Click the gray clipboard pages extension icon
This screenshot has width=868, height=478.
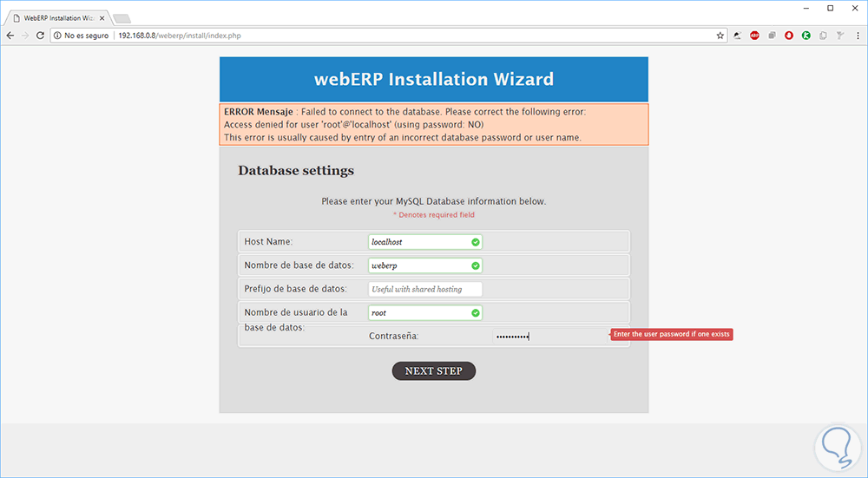(x=823, y=36)
